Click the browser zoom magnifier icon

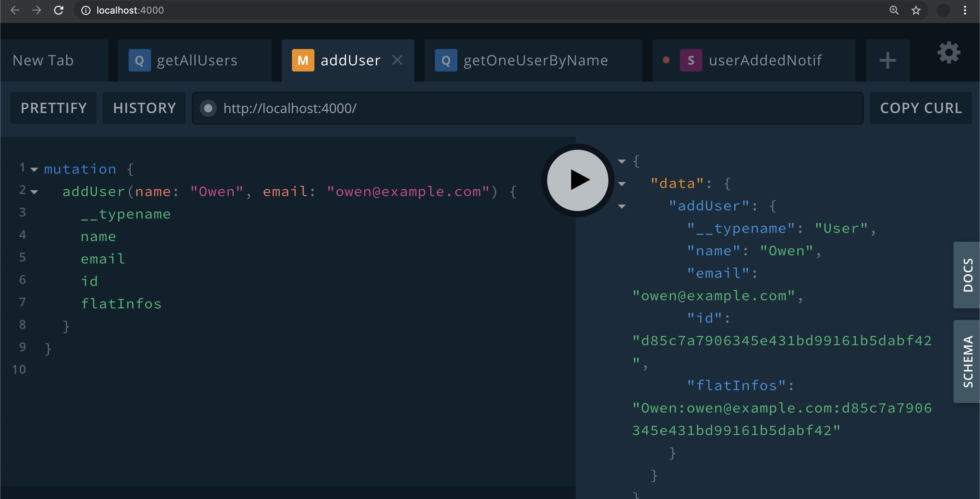[x=894, y=10]
